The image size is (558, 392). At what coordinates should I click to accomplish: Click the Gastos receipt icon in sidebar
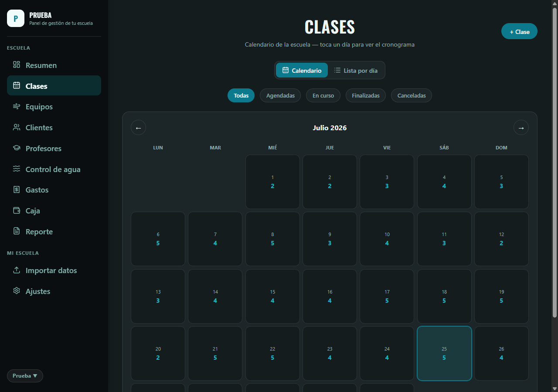(x=17, y=189)
